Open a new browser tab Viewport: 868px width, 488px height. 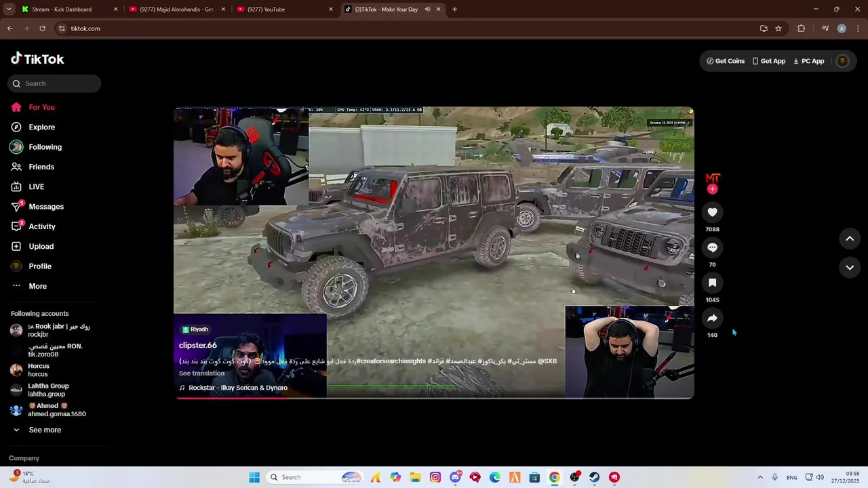pyautogui.click(x=454, y=9)
